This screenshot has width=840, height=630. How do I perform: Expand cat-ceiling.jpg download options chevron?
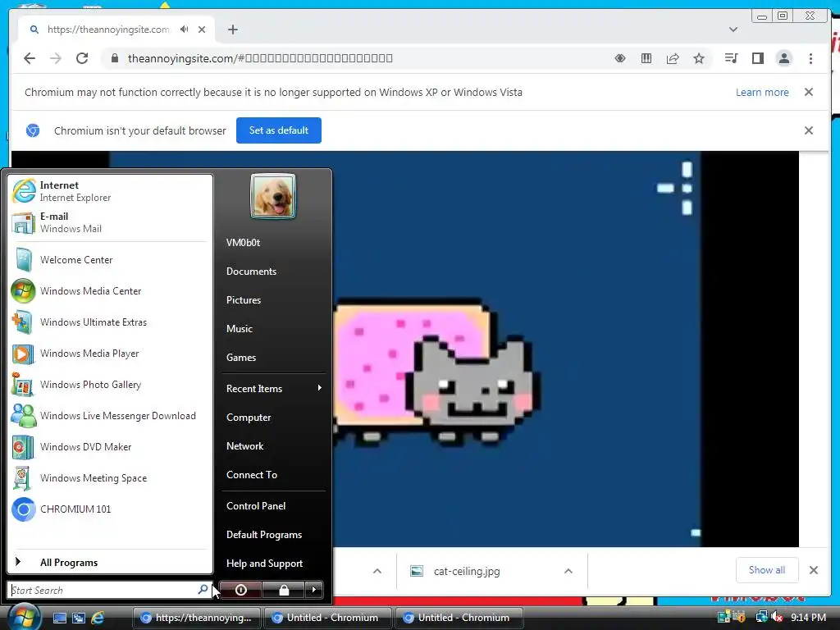(568, 571)
